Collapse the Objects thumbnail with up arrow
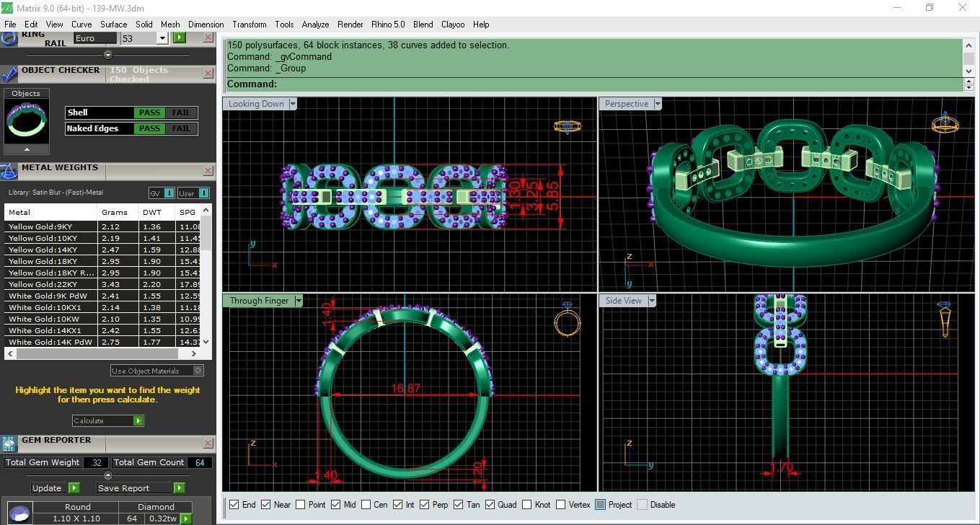This screenshot has width=980, height=525. (x=27, y=149)
